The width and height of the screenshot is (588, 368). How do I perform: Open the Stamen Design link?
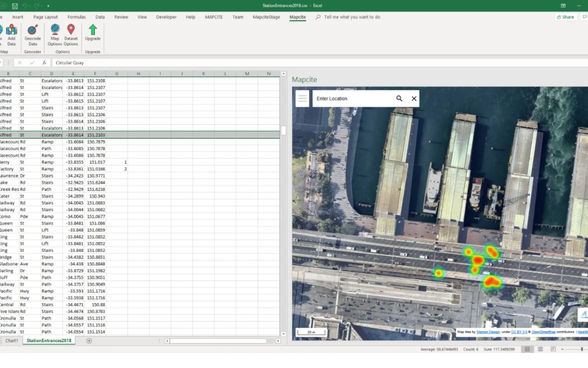(488, 332)
